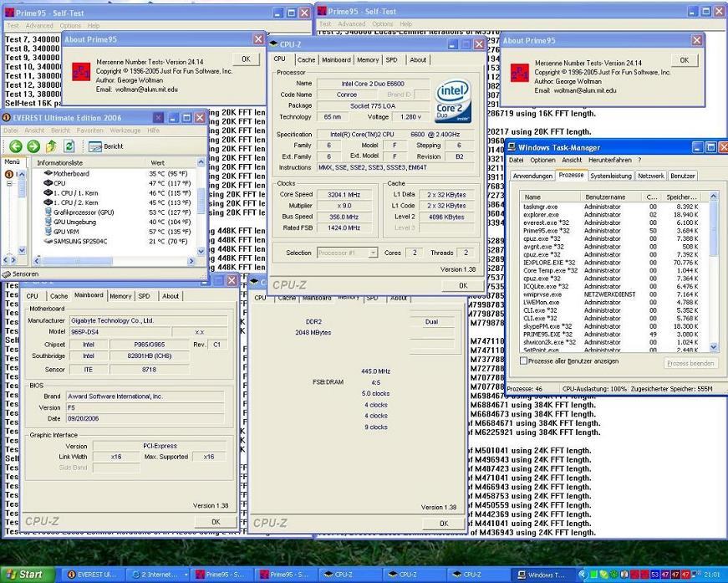The image size is (728, 583).
Task: Click Motherboard sensor row icon in EVEREST
Action: click(48, 173)
